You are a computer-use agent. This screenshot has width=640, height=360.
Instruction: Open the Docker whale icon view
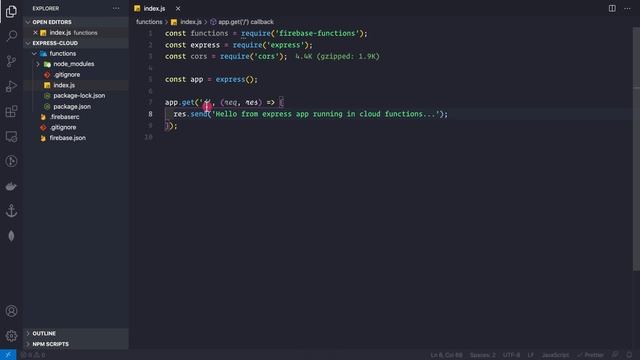pyautogui.click(x=11, y=187)
